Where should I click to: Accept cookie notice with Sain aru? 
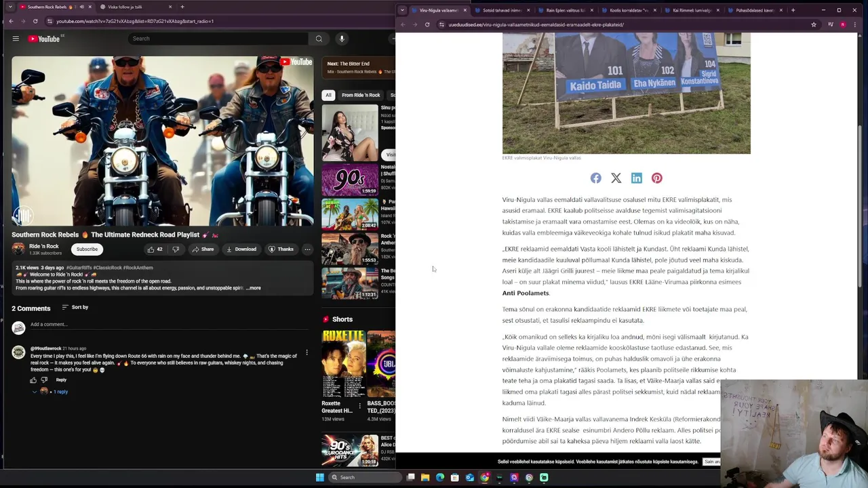(711, 462)
